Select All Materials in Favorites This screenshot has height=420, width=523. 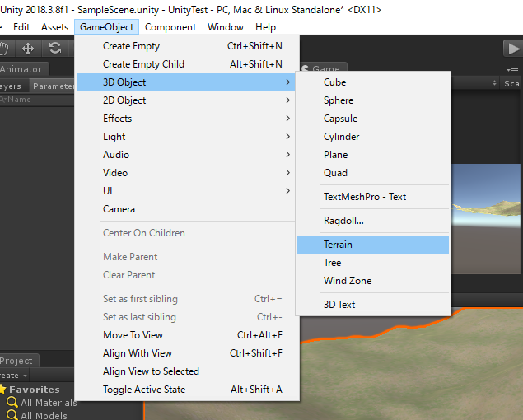[49, 403]
